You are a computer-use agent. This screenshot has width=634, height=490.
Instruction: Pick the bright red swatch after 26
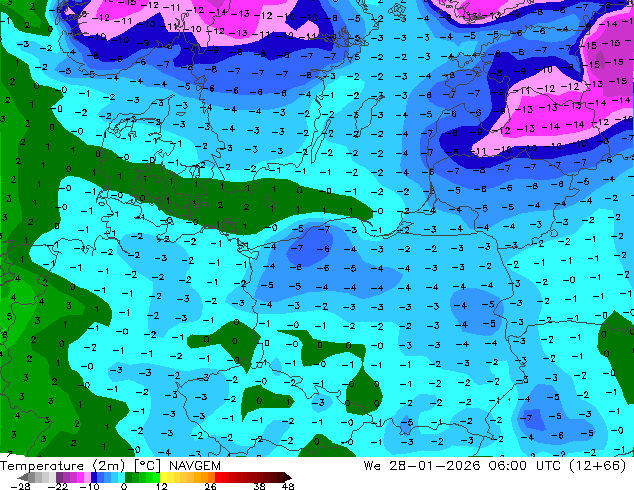(x=218, y=477)
